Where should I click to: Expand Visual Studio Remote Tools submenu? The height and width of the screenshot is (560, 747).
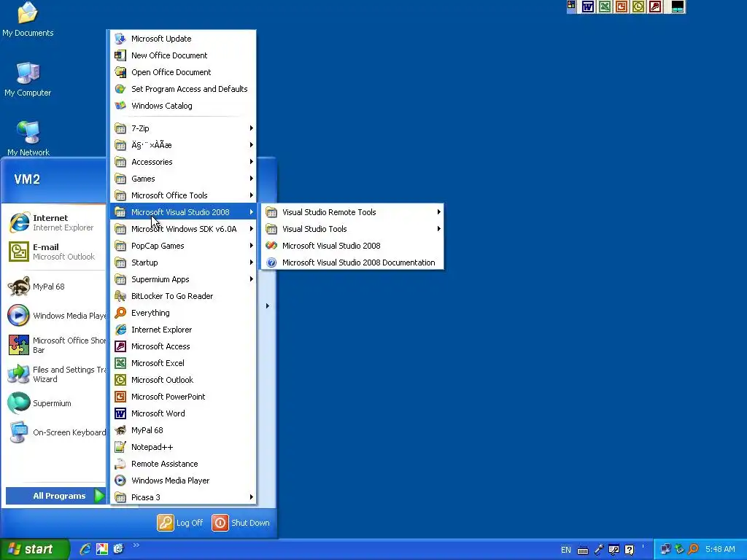[352, 212]
